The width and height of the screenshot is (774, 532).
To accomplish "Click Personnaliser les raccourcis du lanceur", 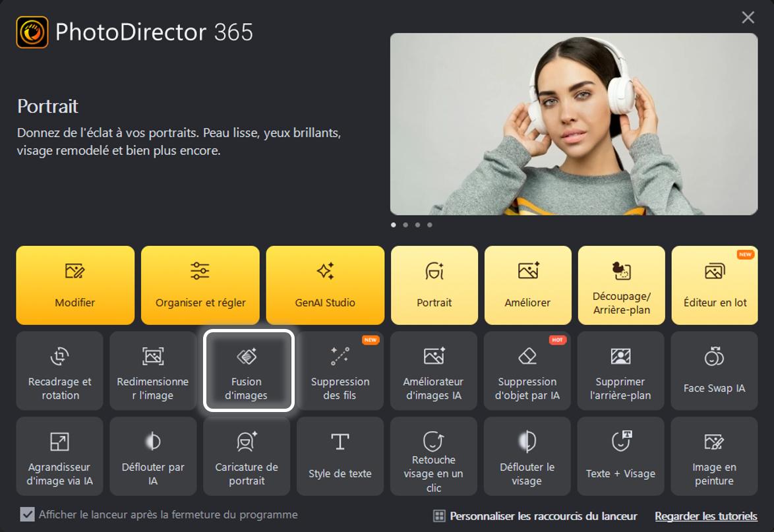I will [x=545, y=516].
